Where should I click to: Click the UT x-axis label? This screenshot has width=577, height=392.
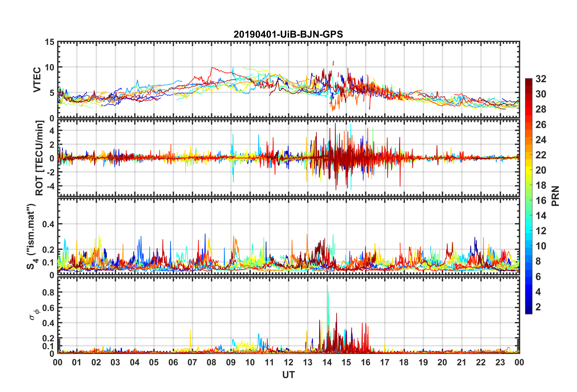click(x=288, y=375)
